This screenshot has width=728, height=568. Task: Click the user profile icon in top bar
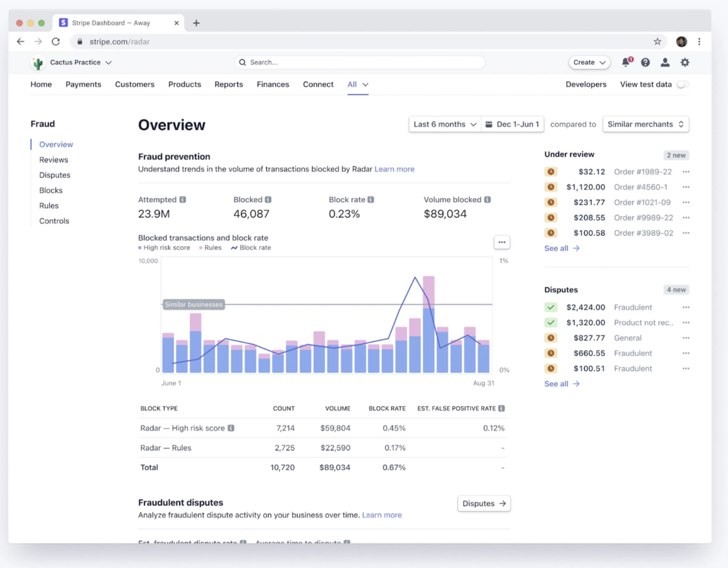pos(665,62)
